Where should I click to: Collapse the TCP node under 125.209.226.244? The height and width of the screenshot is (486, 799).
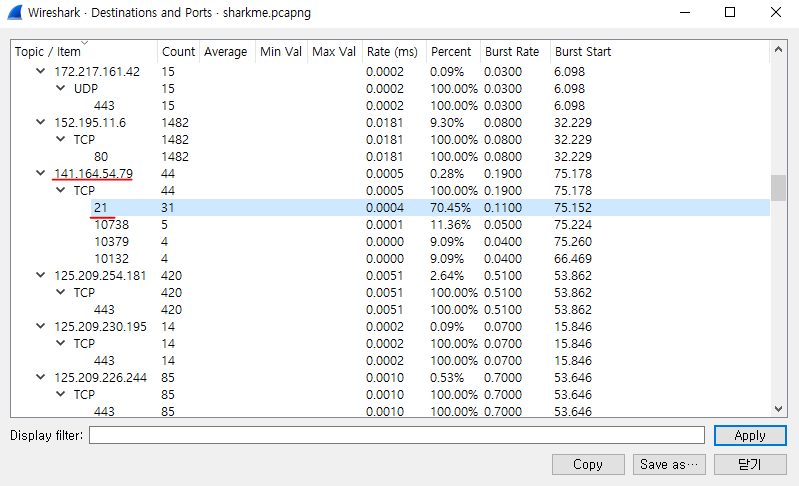[60, 394]
